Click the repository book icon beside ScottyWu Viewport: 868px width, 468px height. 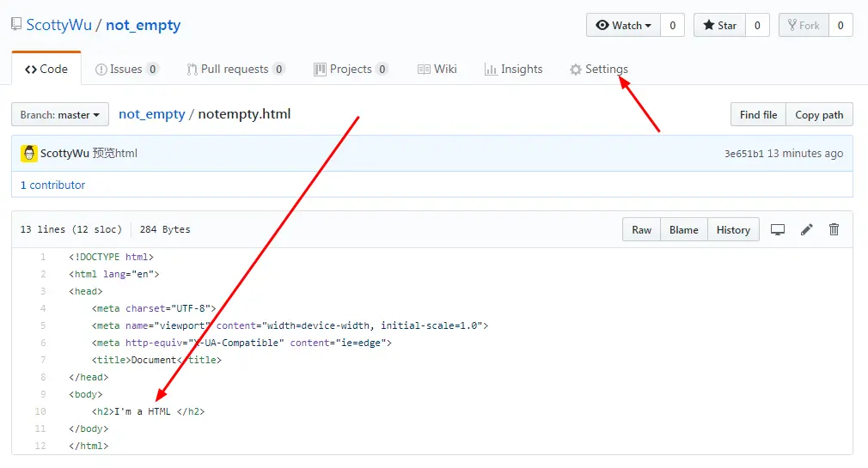coord(16,24)
